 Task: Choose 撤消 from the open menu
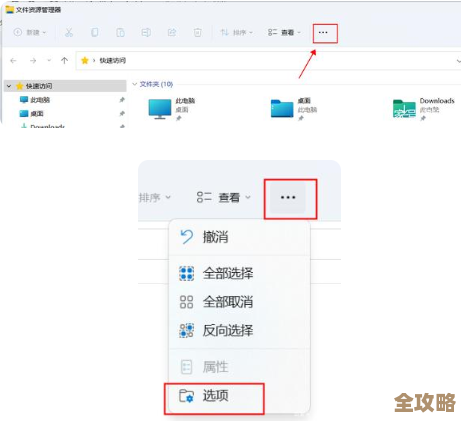pyautogui.click(x=239, y=237)
